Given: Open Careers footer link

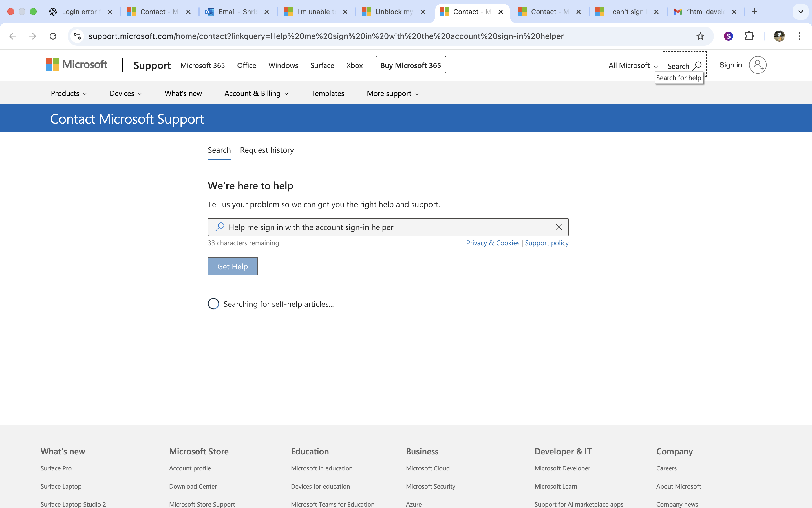Looking at the screenshot, I should pyautogui.click(x=667, y=468).
